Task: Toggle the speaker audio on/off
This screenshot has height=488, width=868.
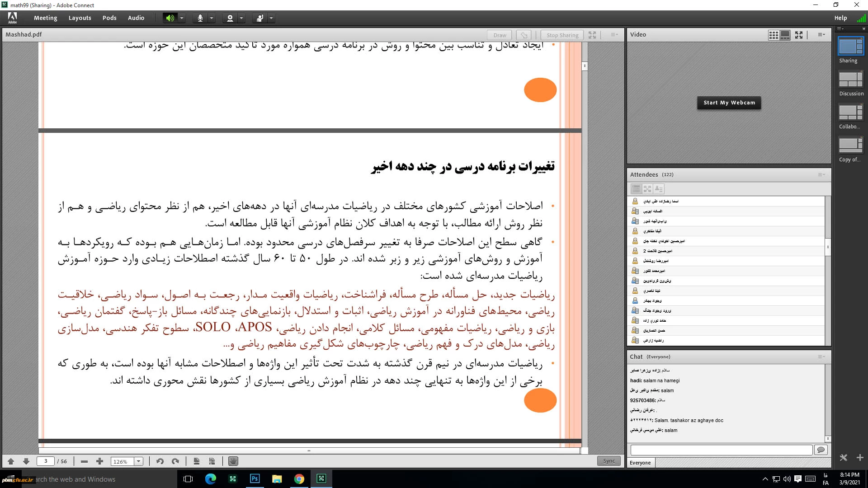Action: coord(170,18)
